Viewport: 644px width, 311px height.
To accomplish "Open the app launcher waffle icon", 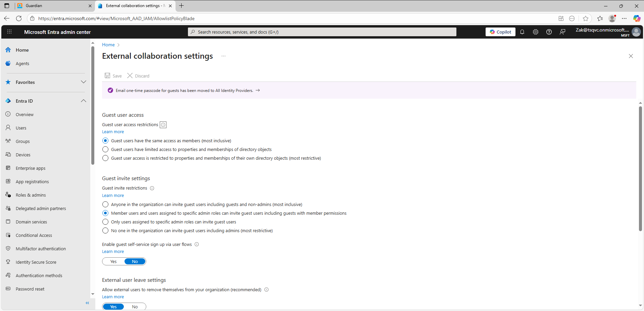I will (x=9, y=32).
